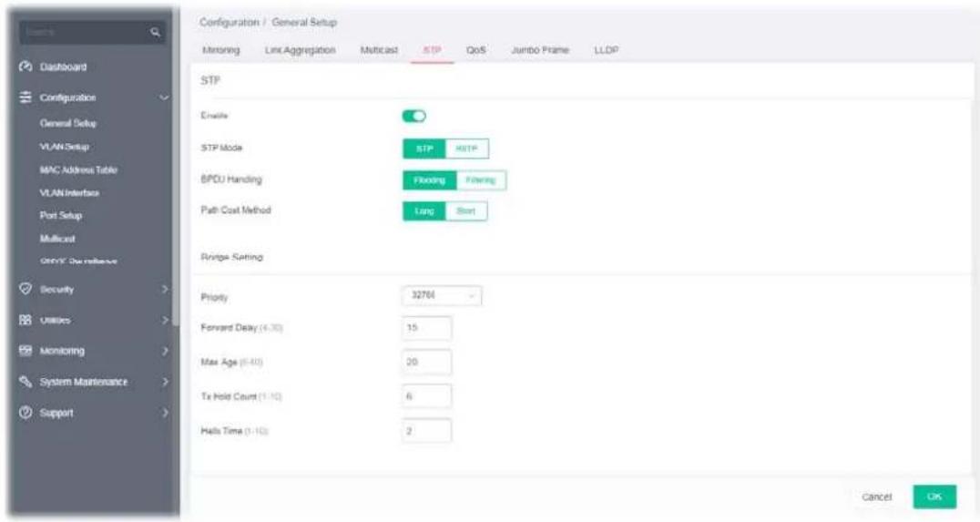Click the Dashboard gauge icon

coord(26,67)
